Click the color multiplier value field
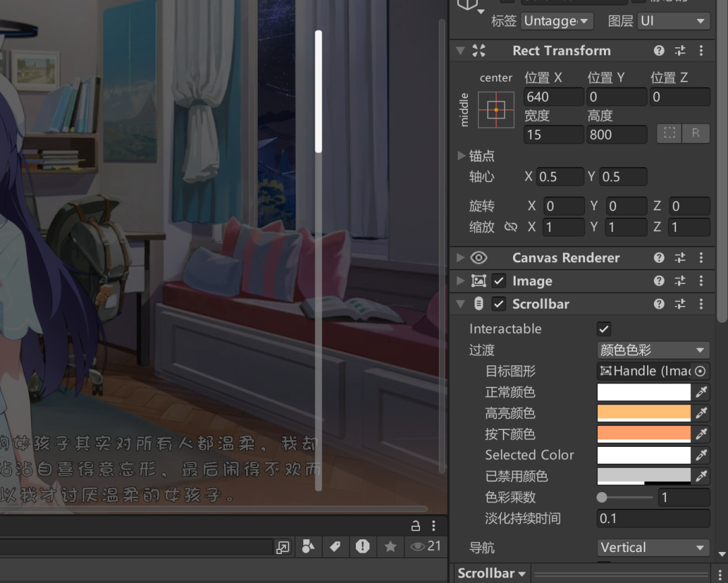 coord(684,497)
